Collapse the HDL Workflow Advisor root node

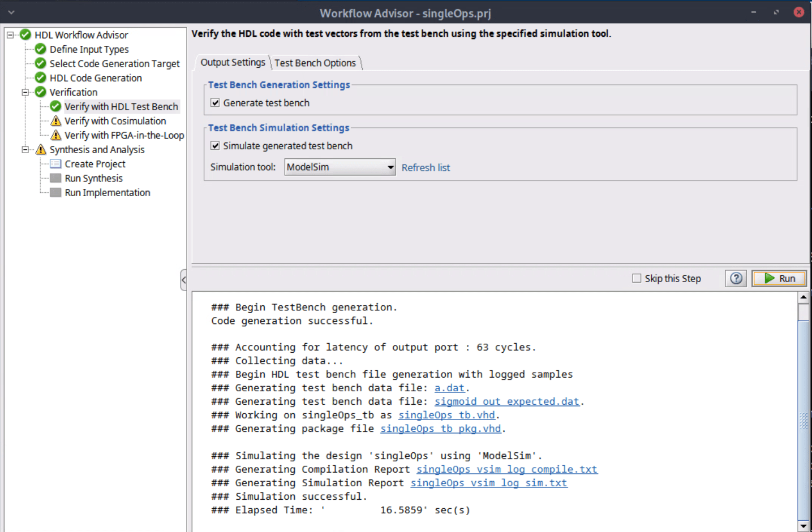click(x=9, y=34)
